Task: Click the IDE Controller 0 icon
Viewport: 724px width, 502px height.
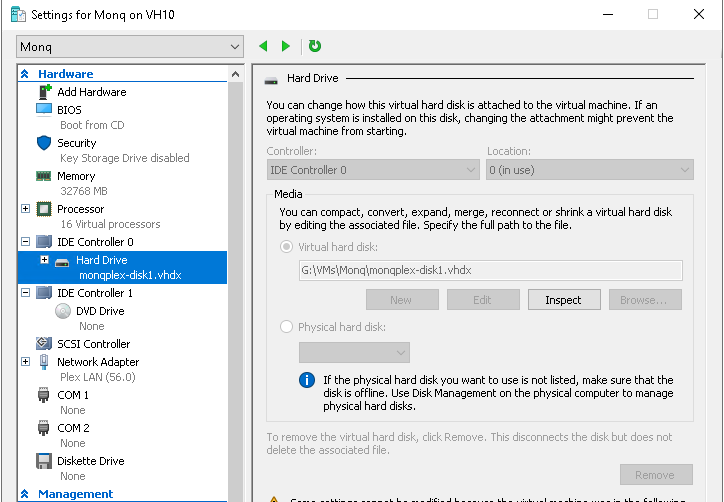Action: 44,242
